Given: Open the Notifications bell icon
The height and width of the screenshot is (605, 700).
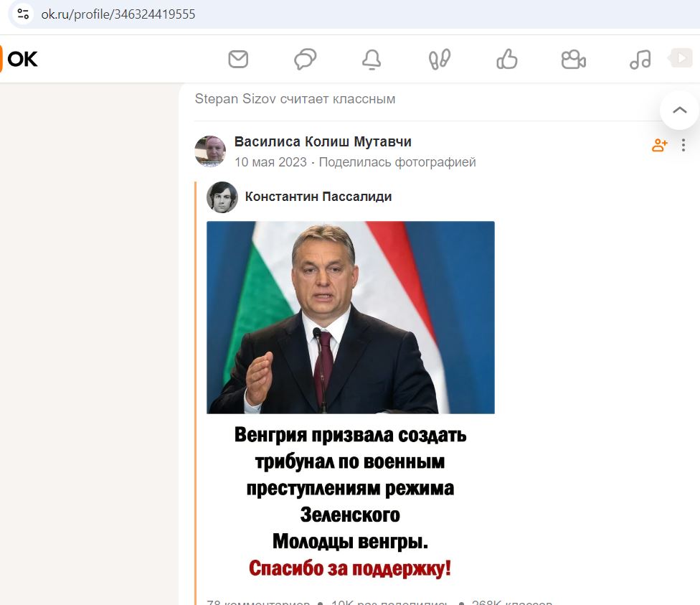Looking at the screenshot, I should [x=372, y=59].
